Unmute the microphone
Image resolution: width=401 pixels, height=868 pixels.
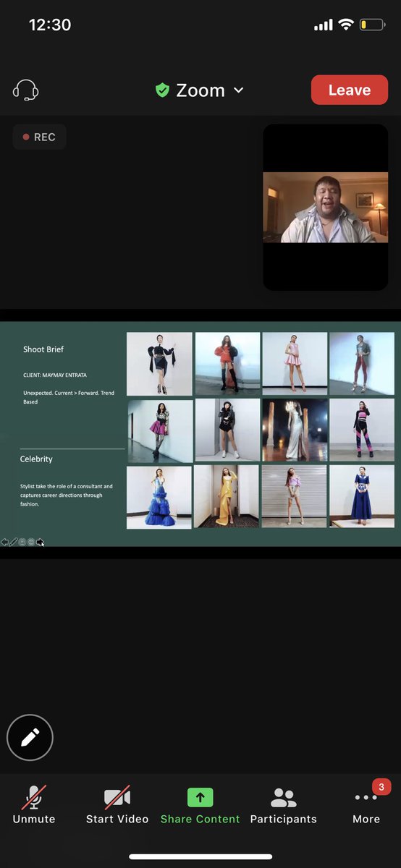[34, 804]
